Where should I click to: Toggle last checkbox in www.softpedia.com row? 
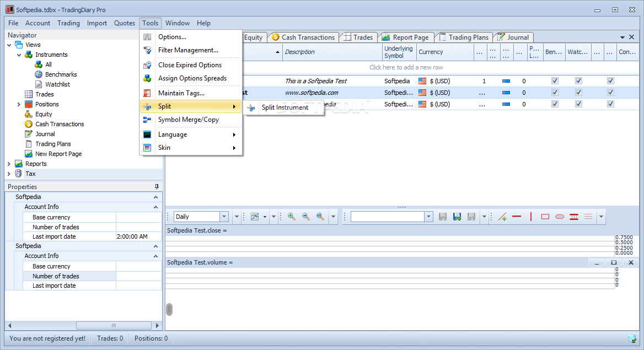click(611, 93)
